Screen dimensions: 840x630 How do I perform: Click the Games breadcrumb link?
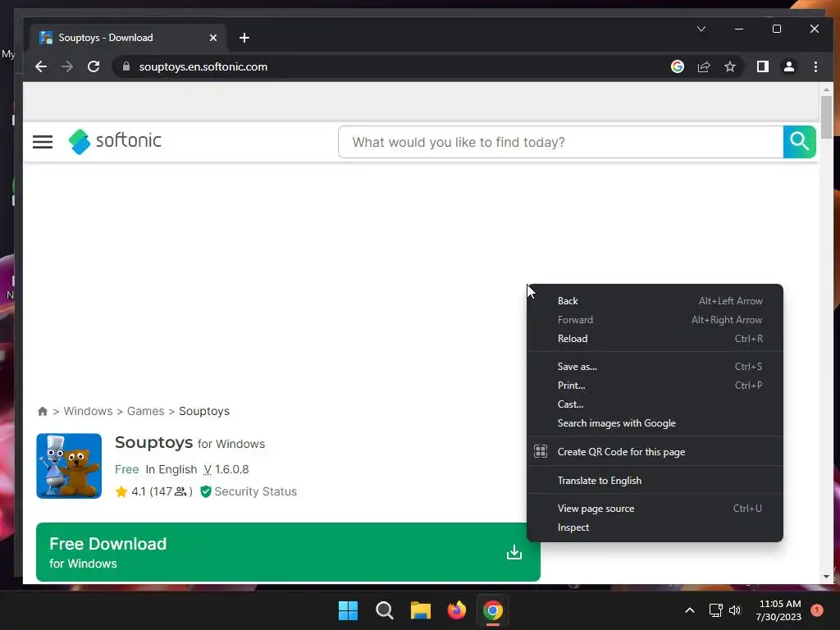click(x=146, y=411)
